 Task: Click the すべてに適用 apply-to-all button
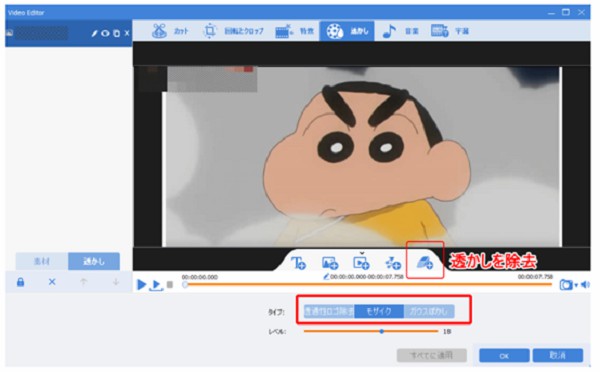pyautogui.click(x=432, y=356)
